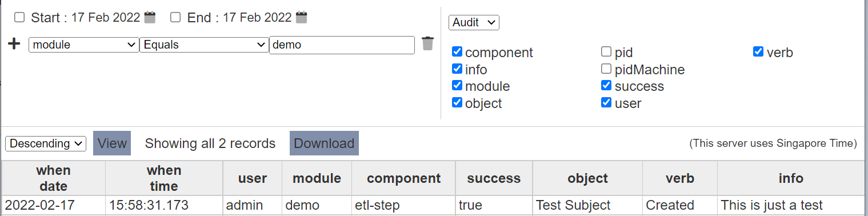Uncheck the verb column checkbox
This screenshot has width=868, height=216.
[x=758, y=52]
